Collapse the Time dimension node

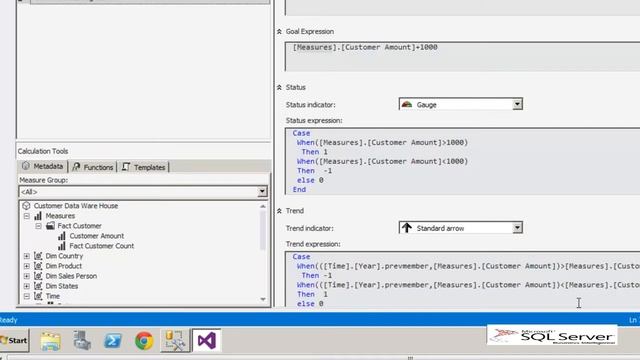pos(27,296)
